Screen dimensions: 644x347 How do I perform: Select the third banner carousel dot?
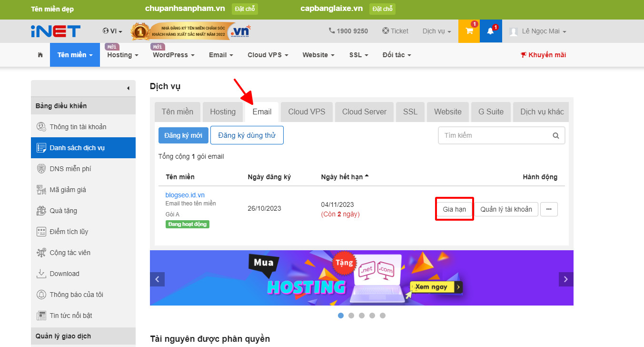(362, 316)
